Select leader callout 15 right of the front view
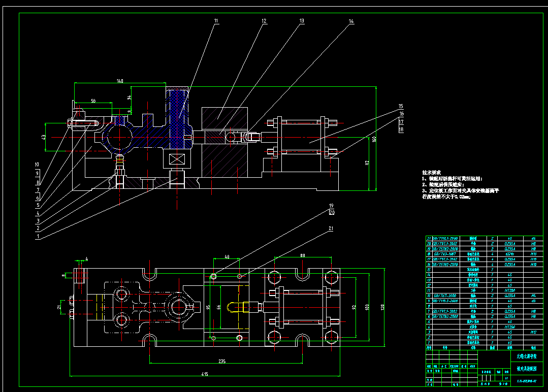 tap(401, 106)
